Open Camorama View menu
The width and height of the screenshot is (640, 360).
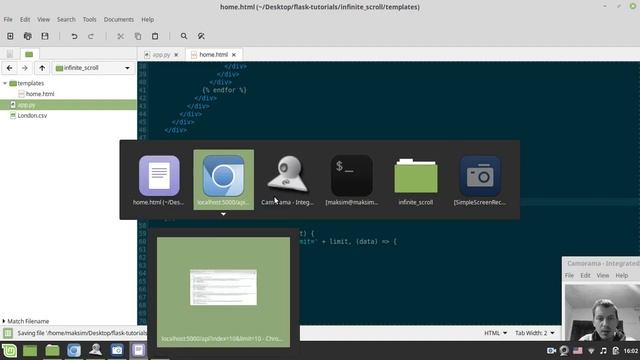(603, 276)
